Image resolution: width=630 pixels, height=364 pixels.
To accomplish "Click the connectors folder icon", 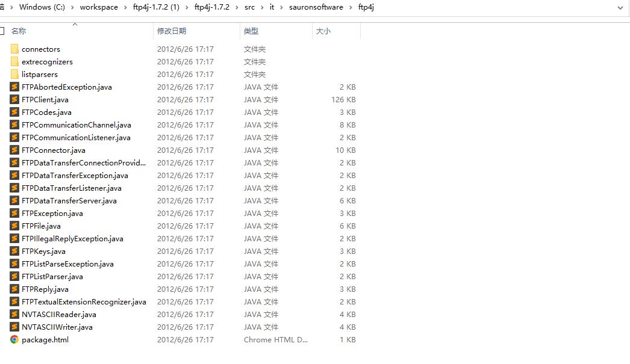I will click(14, 49).
